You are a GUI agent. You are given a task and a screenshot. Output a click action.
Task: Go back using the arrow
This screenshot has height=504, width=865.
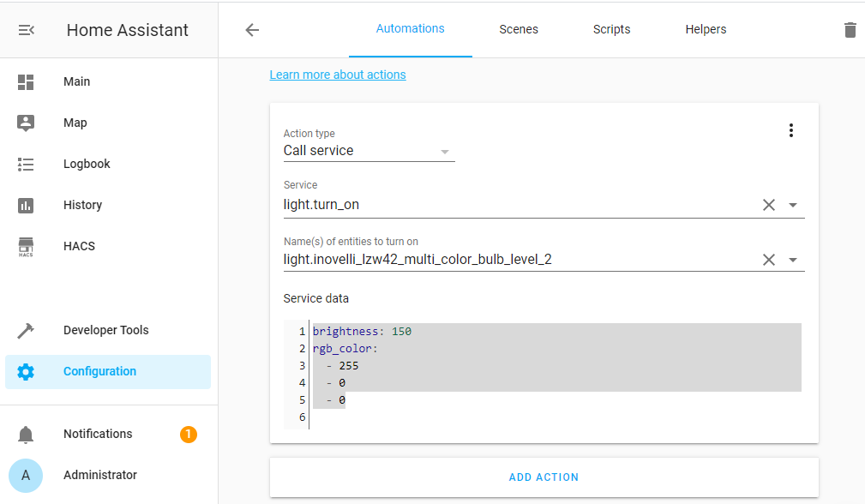[252, 30]
